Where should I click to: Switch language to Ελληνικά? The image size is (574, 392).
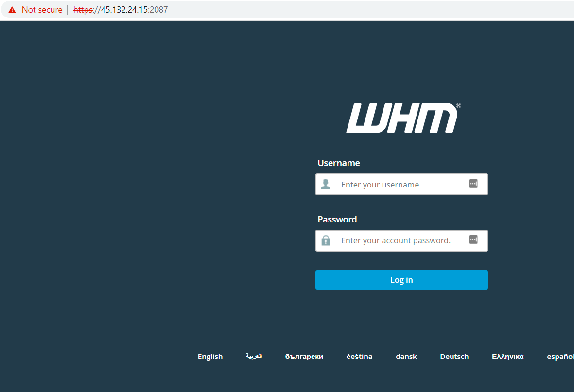pyautogui.click(x=508, y=357)
